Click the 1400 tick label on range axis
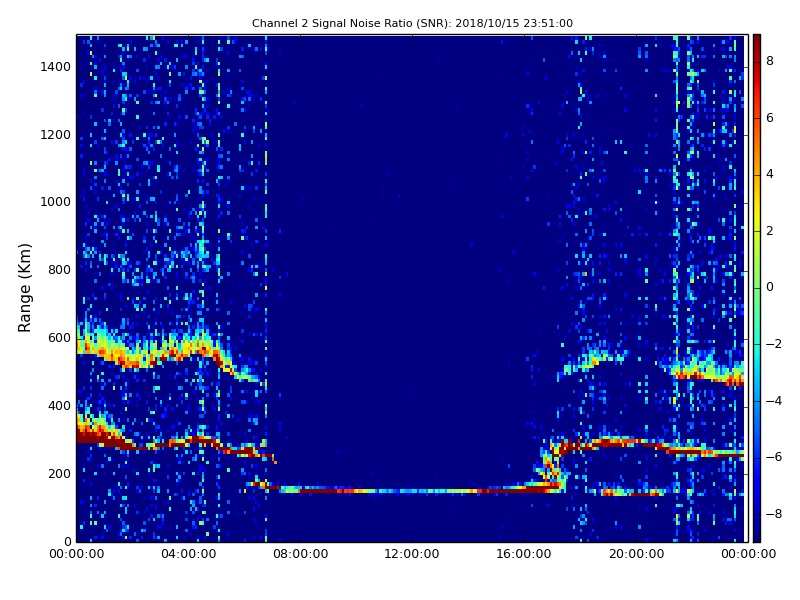Image resolution: width=800 pixels, height=600 pixels. tap(56, 67)
